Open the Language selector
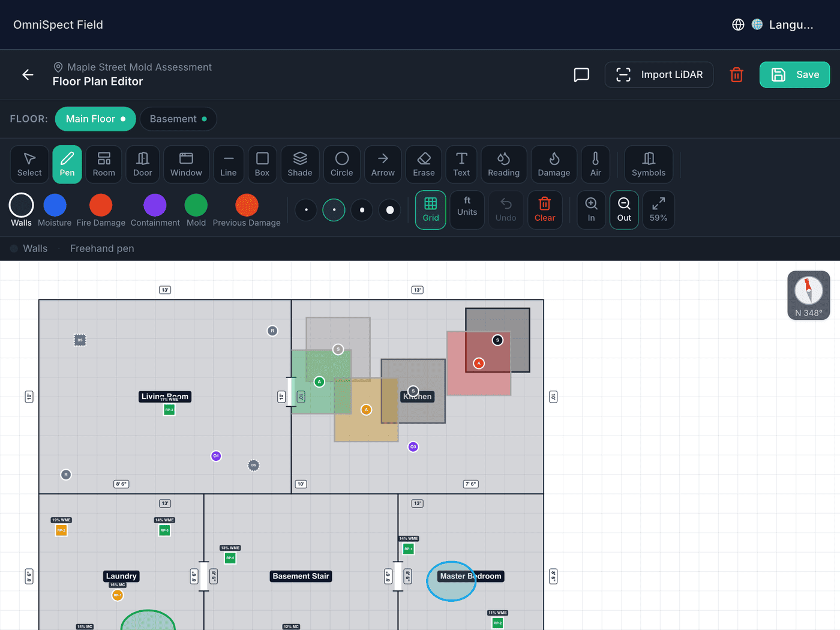840x630 pixels. click(774, 25)
